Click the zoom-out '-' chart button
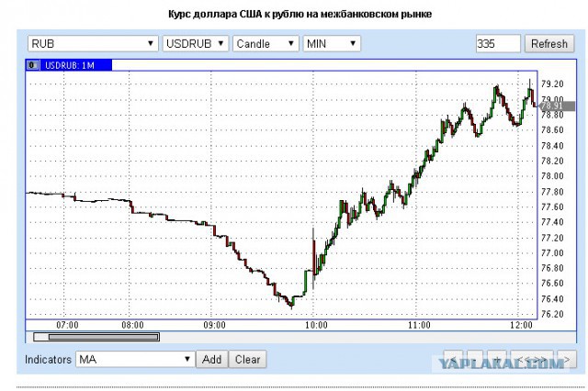The height and width of the screenshot is (391, 588). 475,360
